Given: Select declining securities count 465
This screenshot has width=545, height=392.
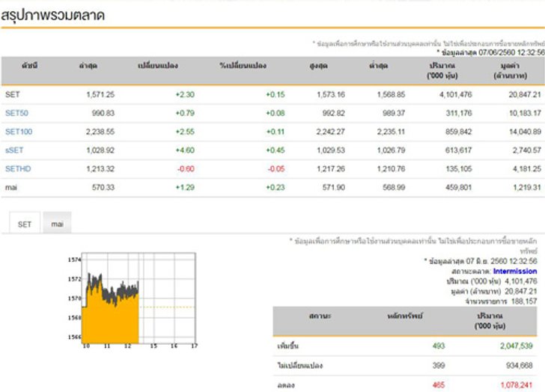Looking at the screenshot, I should click(x=439, y=385).
